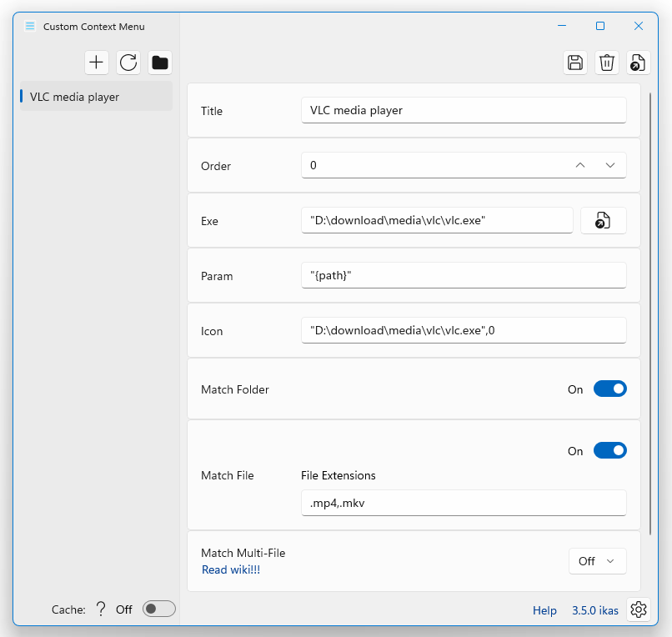The image size is (672, 637).
Task: Open the hamburger menu icon in title bar
Action: pos(30,26)
